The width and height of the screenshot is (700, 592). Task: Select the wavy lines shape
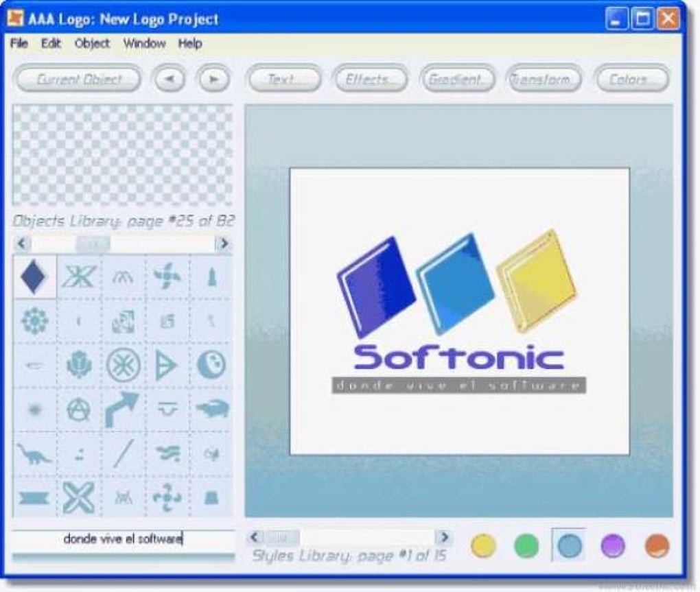(168, 453)
